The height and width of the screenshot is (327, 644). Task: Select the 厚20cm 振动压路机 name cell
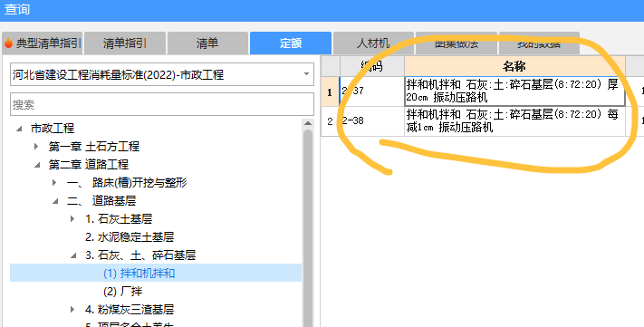tap(514, 91)
